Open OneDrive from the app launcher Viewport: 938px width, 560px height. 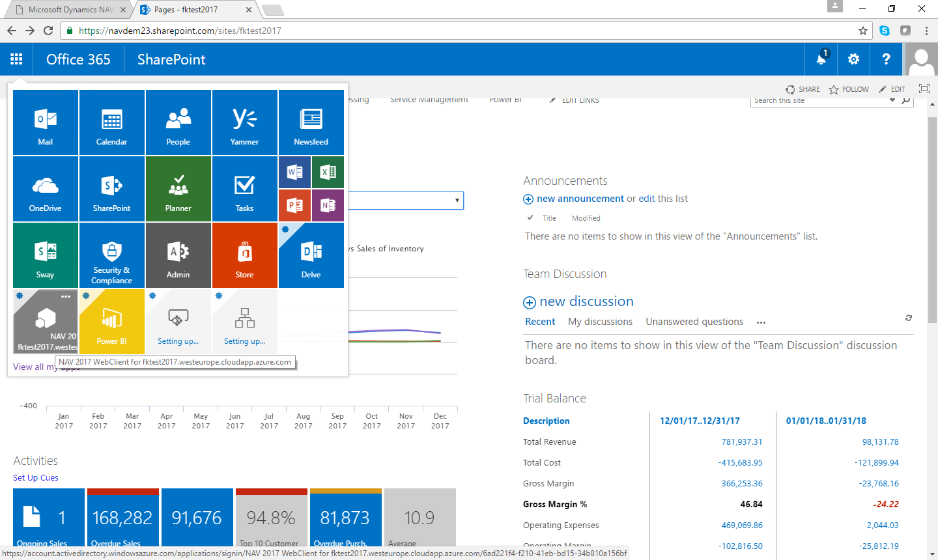(46, 189)
